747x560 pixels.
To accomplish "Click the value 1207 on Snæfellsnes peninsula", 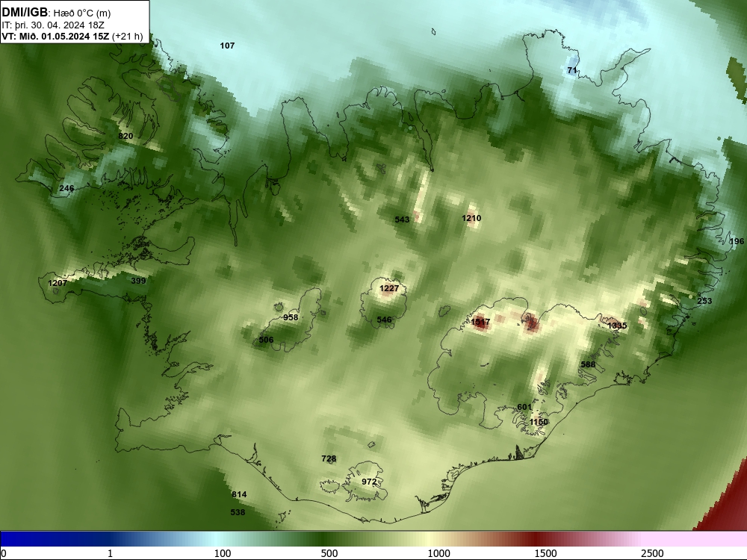I will [58, 283].
